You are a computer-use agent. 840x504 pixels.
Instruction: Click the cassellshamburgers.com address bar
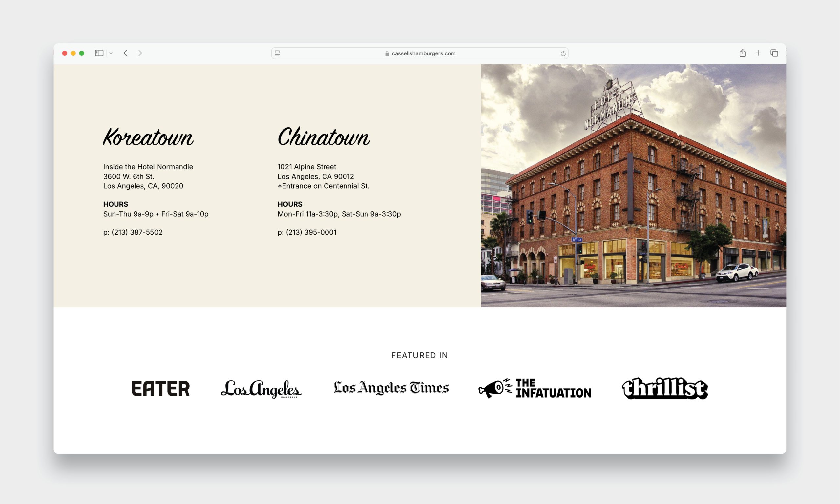pos(420,53)
